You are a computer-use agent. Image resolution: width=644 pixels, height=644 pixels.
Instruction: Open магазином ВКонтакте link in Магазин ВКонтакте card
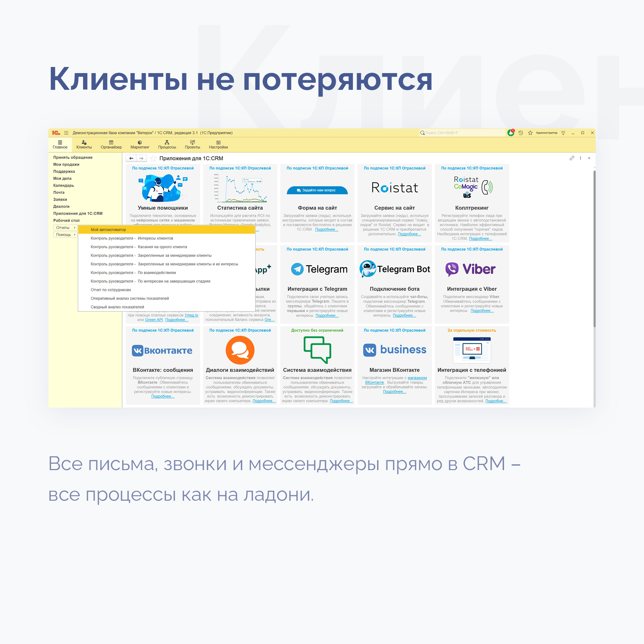[x=396, y=380]
